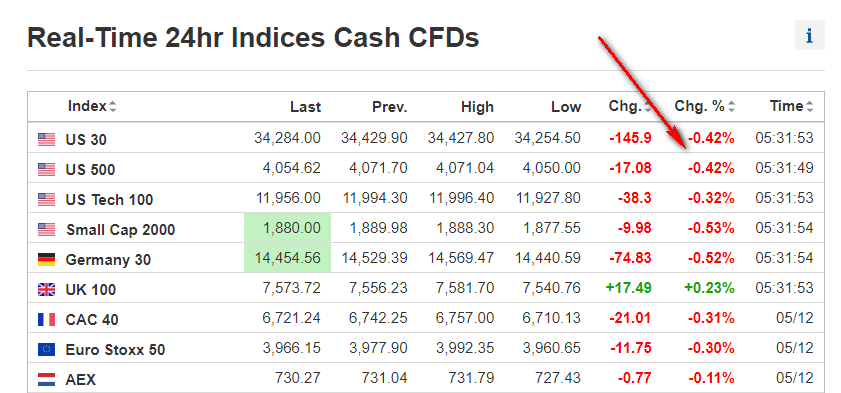Click the German flag icon

pyautogui.click(x=47, y=260)
